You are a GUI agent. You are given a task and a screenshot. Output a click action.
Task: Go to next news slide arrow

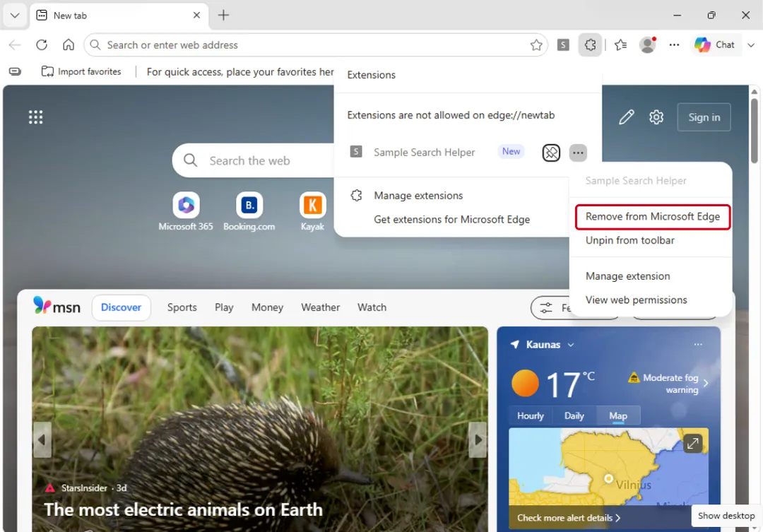tap(478, 440)
